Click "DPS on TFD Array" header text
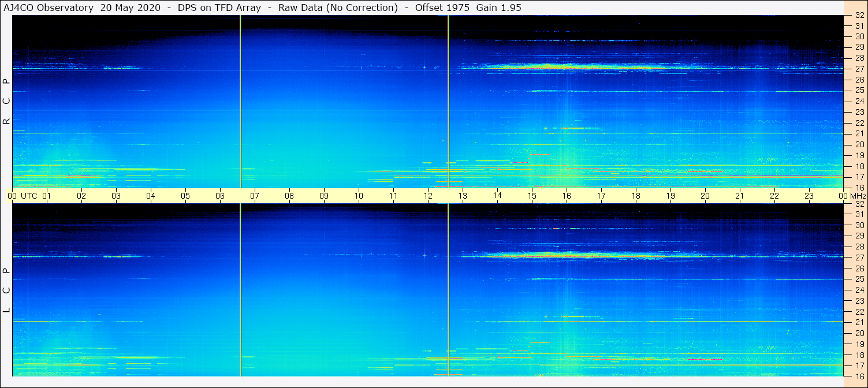Viewport: 868px width, 388px height. pyautogui.click(x=219, y=8)
